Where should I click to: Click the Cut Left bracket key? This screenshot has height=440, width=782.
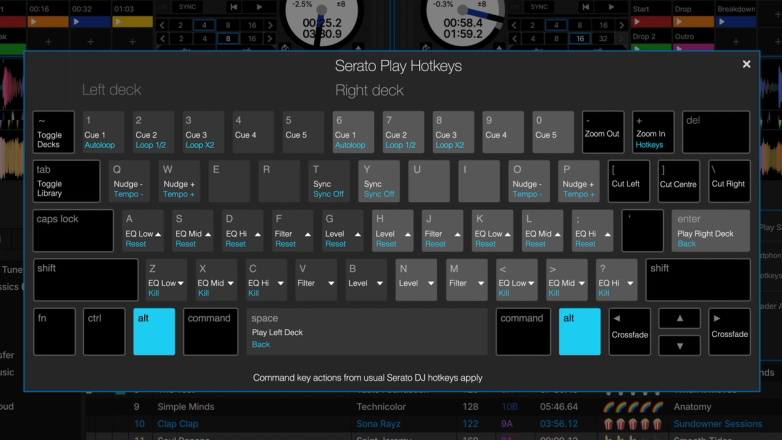pyautogui.click(x=628, y=181)
